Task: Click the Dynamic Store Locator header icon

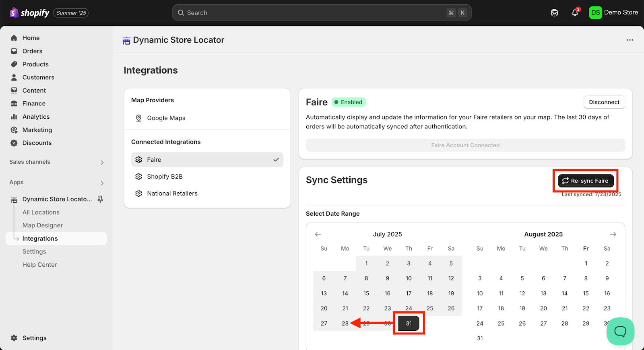Action: coord(126,40)
